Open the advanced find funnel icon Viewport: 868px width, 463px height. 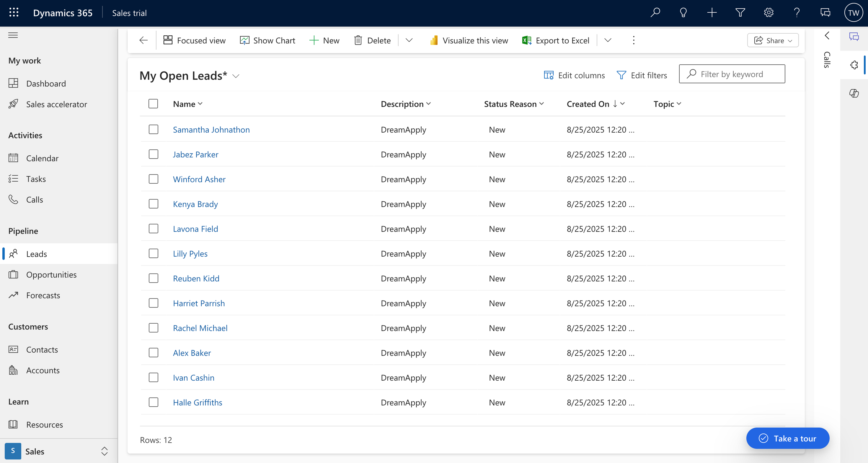740,13
